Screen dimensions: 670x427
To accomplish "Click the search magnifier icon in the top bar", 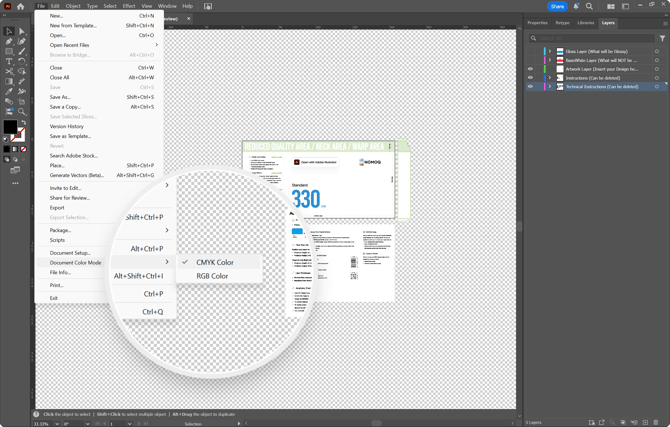I will [x=589, y=6].
